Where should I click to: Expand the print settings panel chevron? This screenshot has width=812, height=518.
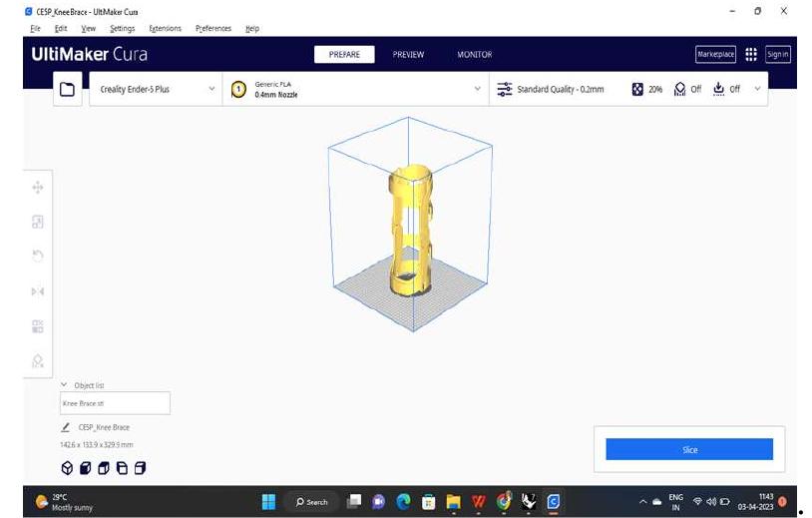pos(757,89)
